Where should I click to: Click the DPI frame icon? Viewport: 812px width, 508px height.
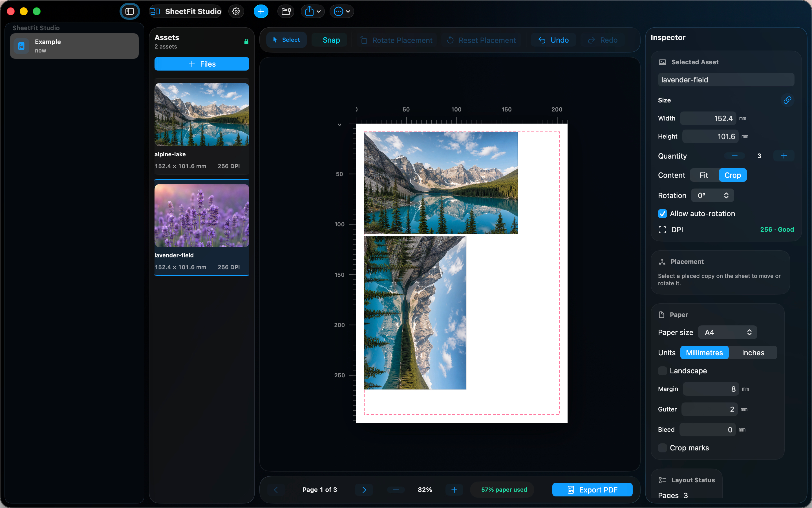point(662,229)
